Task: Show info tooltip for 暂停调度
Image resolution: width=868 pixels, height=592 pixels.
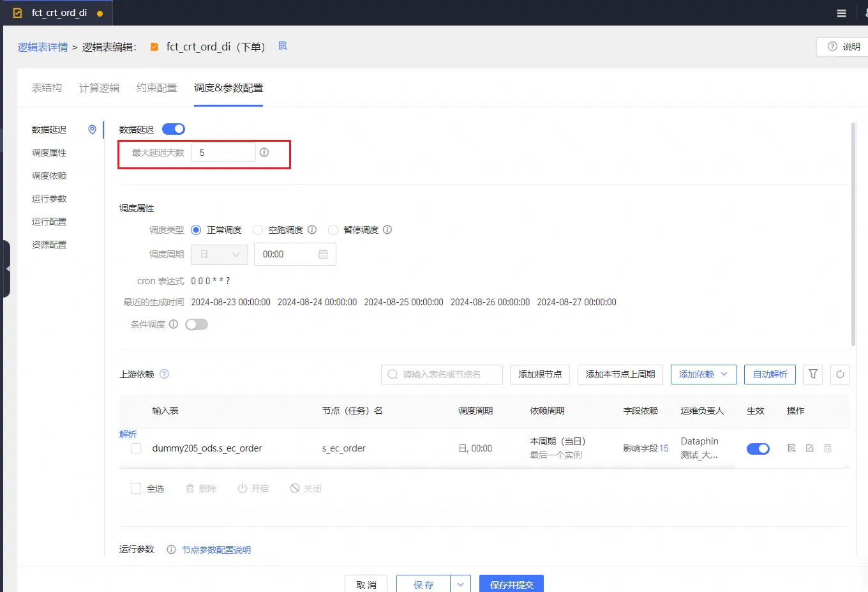Action: pos(387,230)
